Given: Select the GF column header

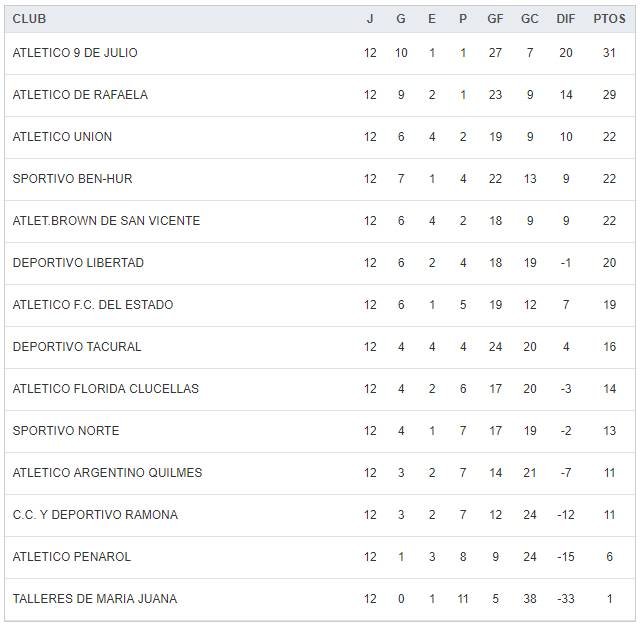Looking at the screenshot, I should click(495, 19).
